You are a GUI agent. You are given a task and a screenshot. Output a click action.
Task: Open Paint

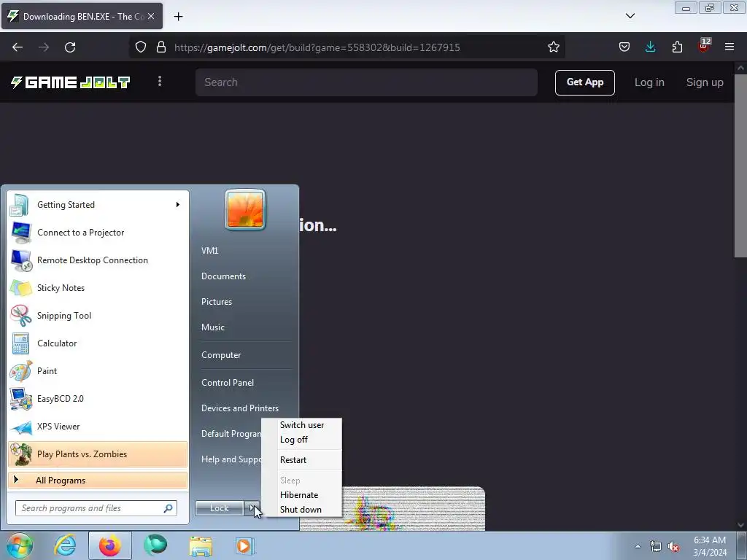(98, 371)
